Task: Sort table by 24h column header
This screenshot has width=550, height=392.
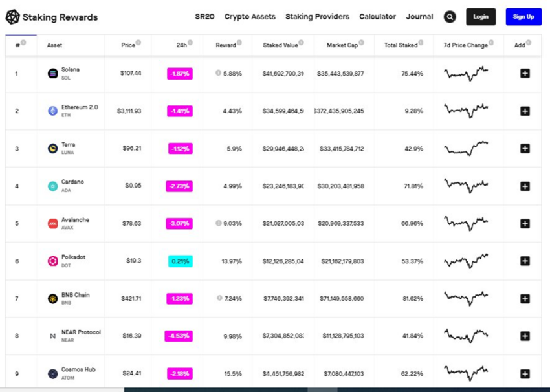Action: tap(182, 45)
